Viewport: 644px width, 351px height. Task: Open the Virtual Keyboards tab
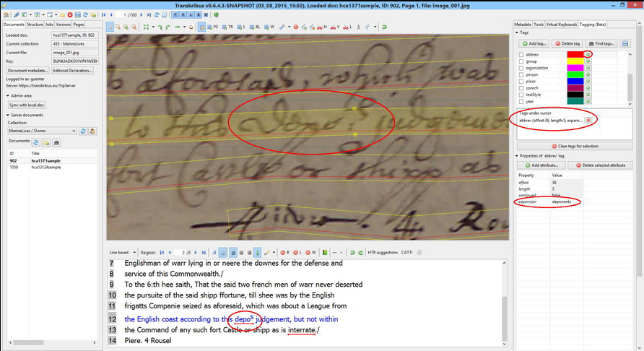(x=562, y=25)
